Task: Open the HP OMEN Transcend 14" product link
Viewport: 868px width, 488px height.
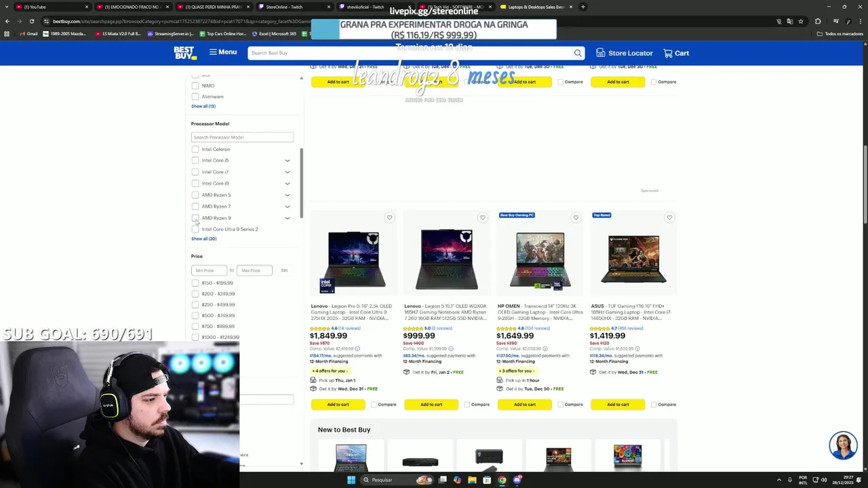Action: click(540, 312)
